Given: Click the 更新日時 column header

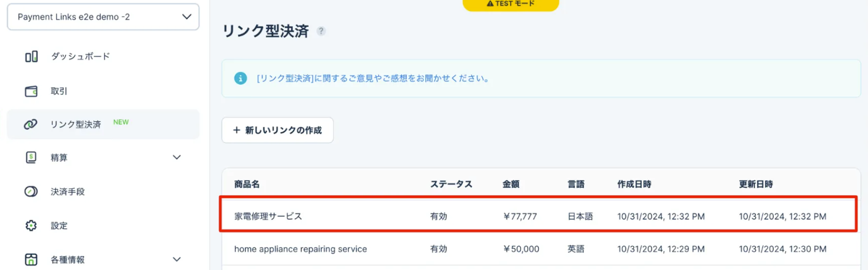Looking at the screenshot, I should tap(756, 184).
